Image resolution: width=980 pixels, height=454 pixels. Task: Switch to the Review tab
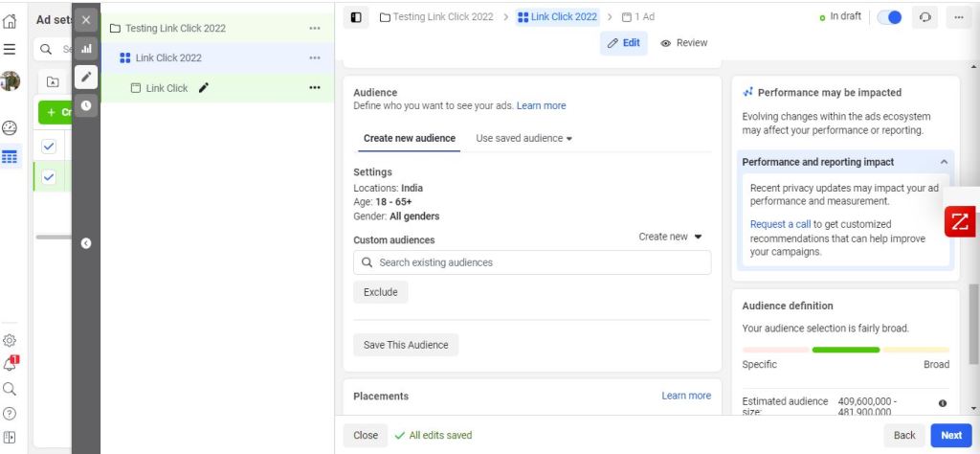point(684,43)
